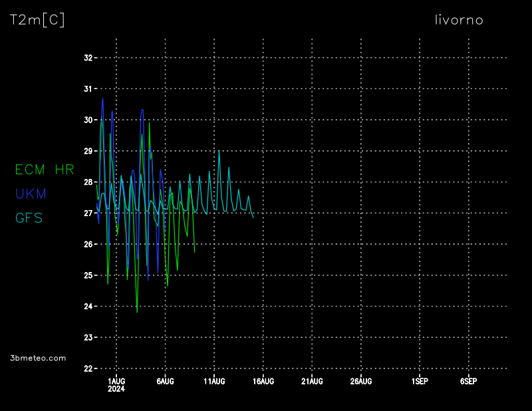532x411 pixels.
Task: Click the 11AUG date label
Action: (214, 381)
